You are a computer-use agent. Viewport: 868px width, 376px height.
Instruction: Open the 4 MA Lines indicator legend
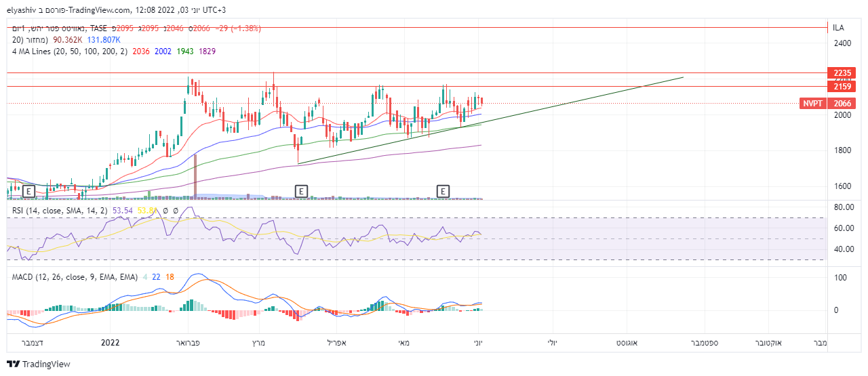[x=70, y=51]
